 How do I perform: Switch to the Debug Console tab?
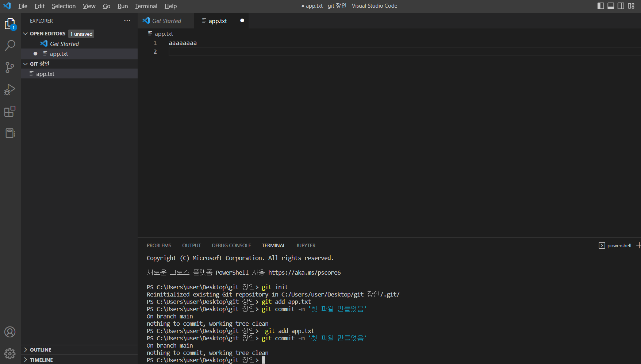pyautogui.click(x=231, y=245)
